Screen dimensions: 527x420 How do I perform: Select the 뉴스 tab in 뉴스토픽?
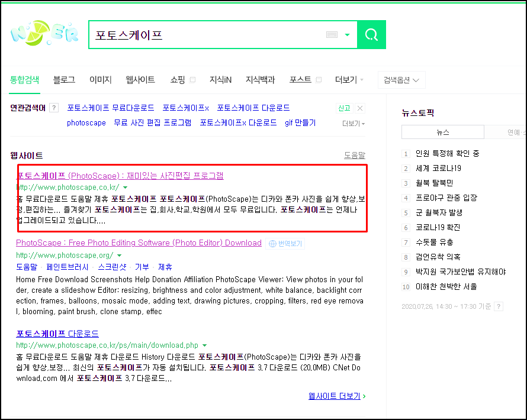tap(443, 133)
